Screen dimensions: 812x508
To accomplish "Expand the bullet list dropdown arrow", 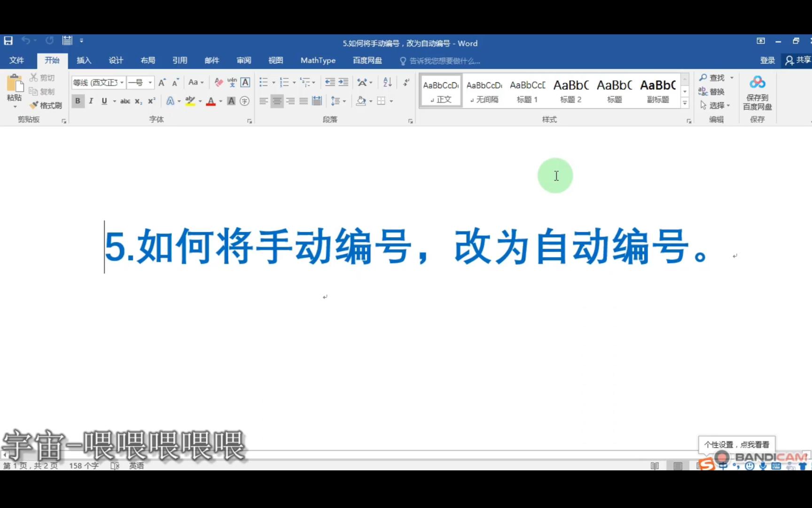I will 273,82.
